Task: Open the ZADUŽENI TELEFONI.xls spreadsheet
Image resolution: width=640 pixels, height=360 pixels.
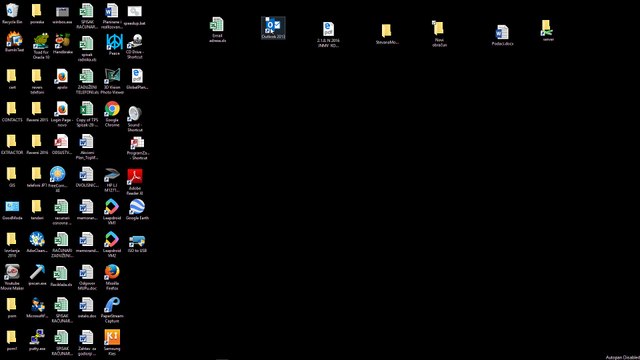Action: (87, 81)
